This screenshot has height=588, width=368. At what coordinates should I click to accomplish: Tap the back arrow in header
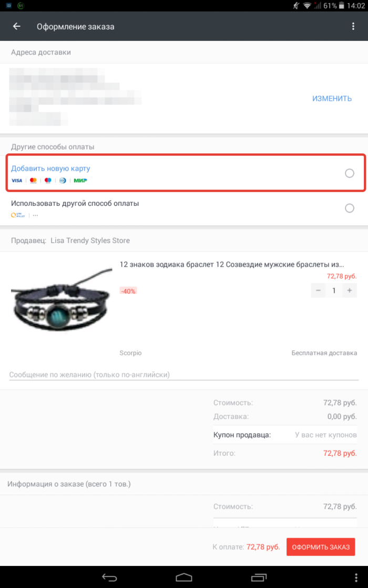coord(17,26)
